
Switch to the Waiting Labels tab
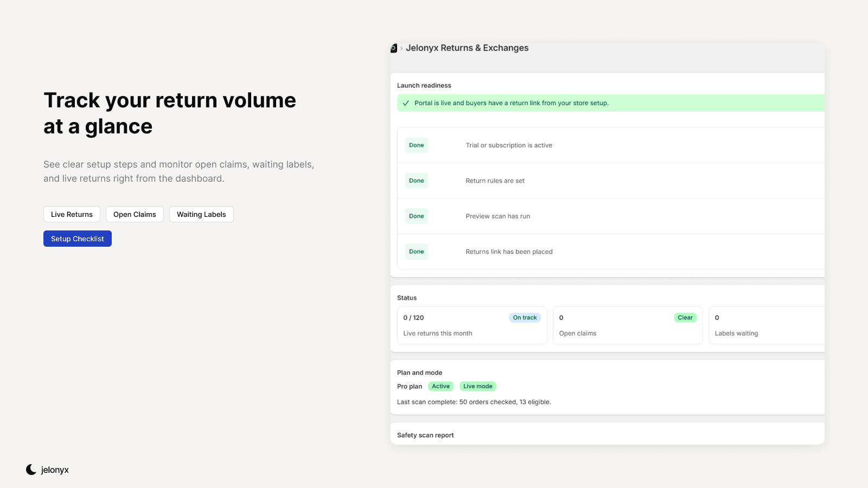click(201, 214)
